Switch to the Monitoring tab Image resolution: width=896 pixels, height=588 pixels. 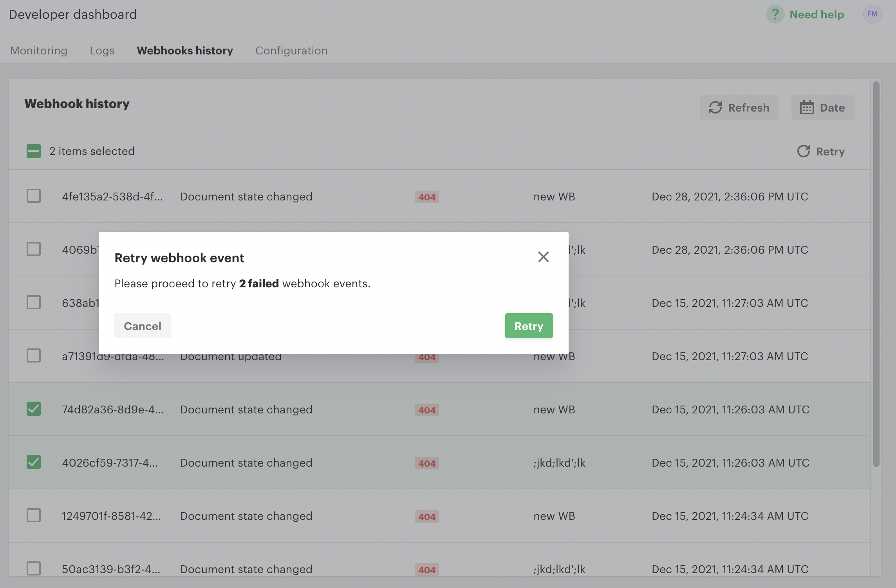[39, 51]
